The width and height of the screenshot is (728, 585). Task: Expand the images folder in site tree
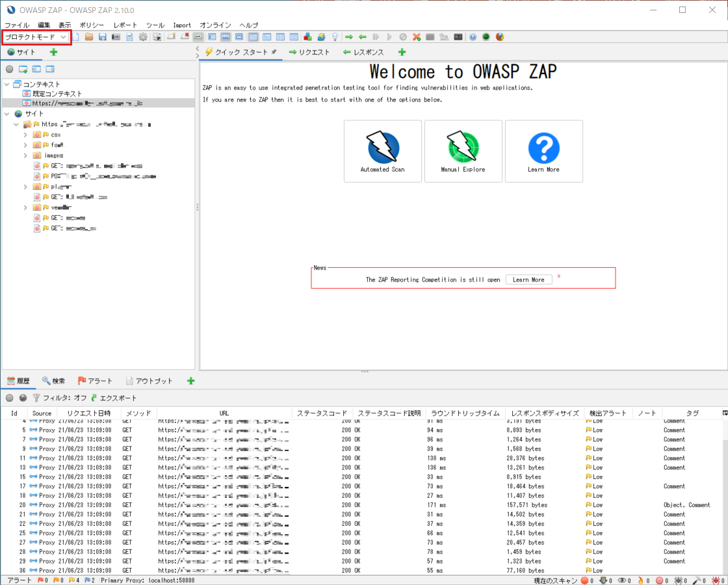pos(25,155)
